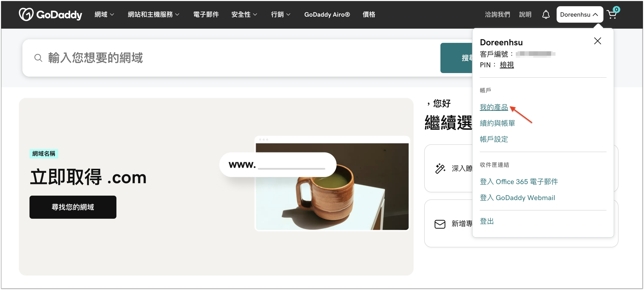Screen dimensions: 644x290
Task: Click 登入 GoDaddy Webmail
Action: 517,198
